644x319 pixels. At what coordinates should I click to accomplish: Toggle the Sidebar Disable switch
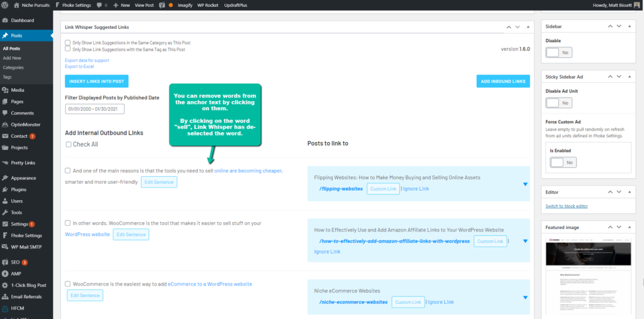coord(558,53)
